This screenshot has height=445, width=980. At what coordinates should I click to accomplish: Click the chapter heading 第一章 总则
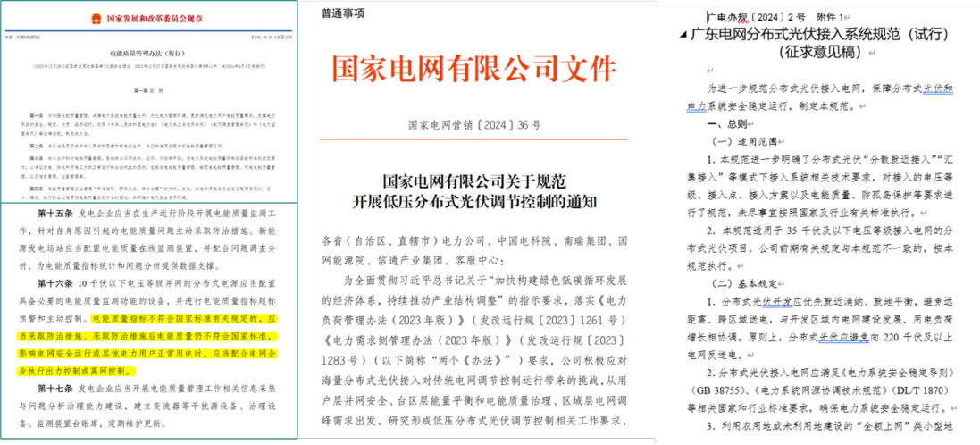[x=150, y=90]
